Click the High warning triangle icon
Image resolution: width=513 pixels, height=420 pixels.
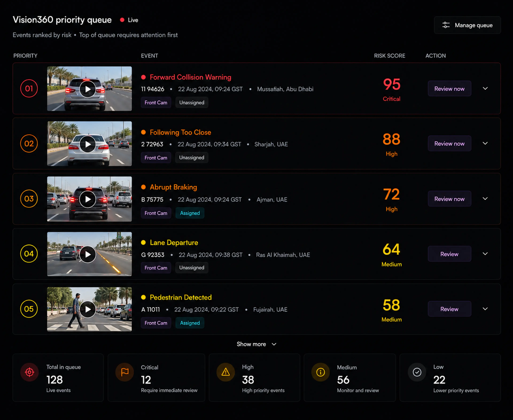point(226,372)
